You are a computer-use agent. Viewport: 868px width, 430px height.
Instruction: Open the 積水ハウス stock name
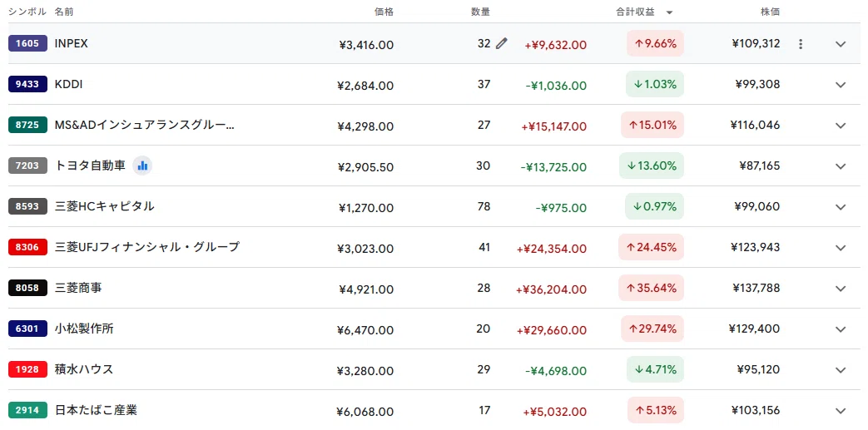click(x=84, y=369)
